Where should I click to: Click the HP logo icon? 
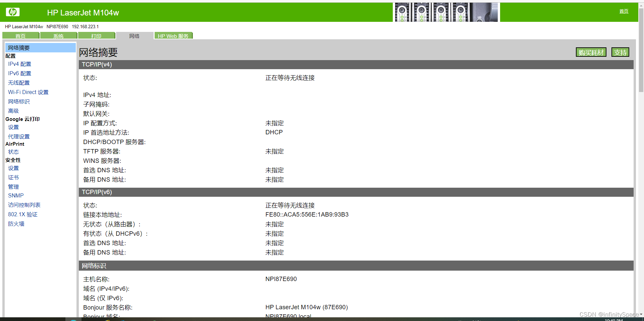click(13, 12)
